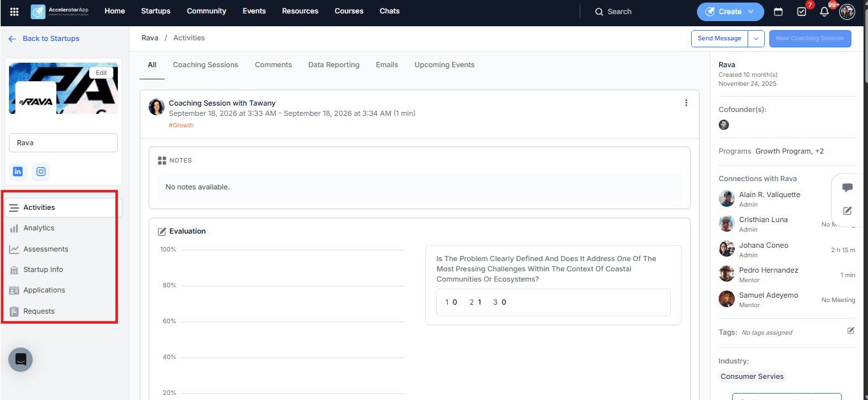868x400 pixels.
Task: Open the Chats menu
Action: (389, 12)
